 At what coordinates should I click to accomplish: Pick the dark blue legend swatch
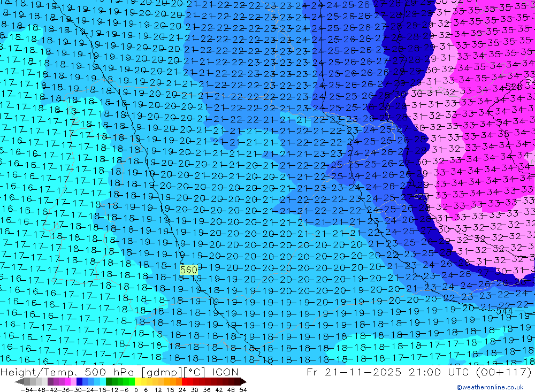pos(80,381)
